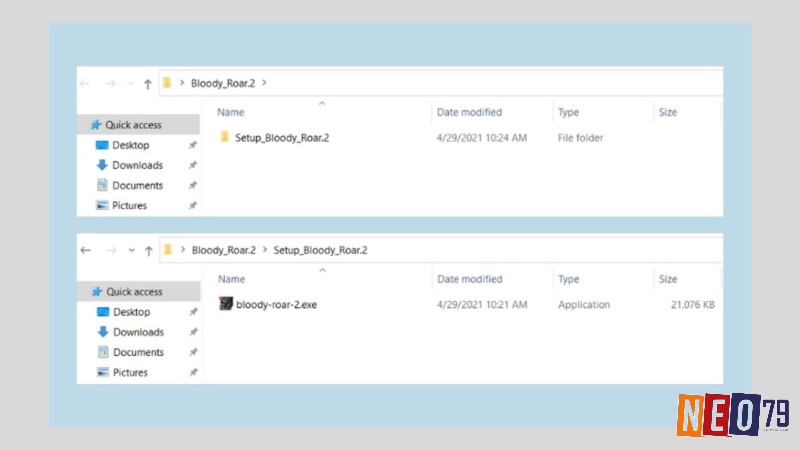
Task: Click pin icon beside Desktop in upper window
Action: 192,145
